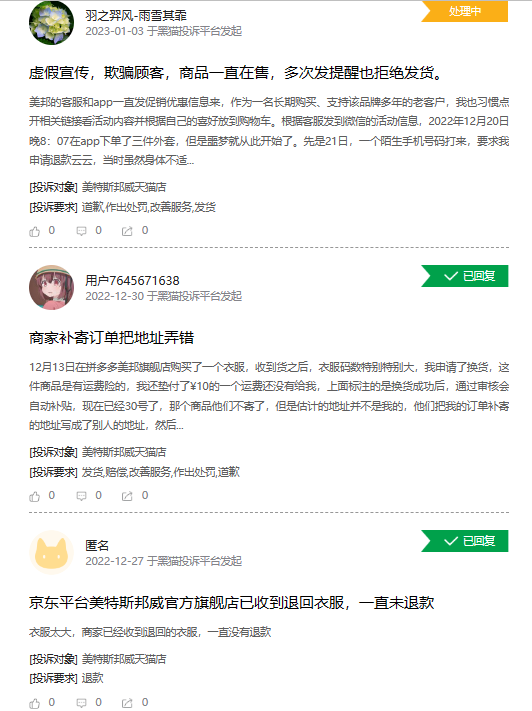
Task: Share the 虚假宣传 complaint post
Action: click(x=127, y=231)
